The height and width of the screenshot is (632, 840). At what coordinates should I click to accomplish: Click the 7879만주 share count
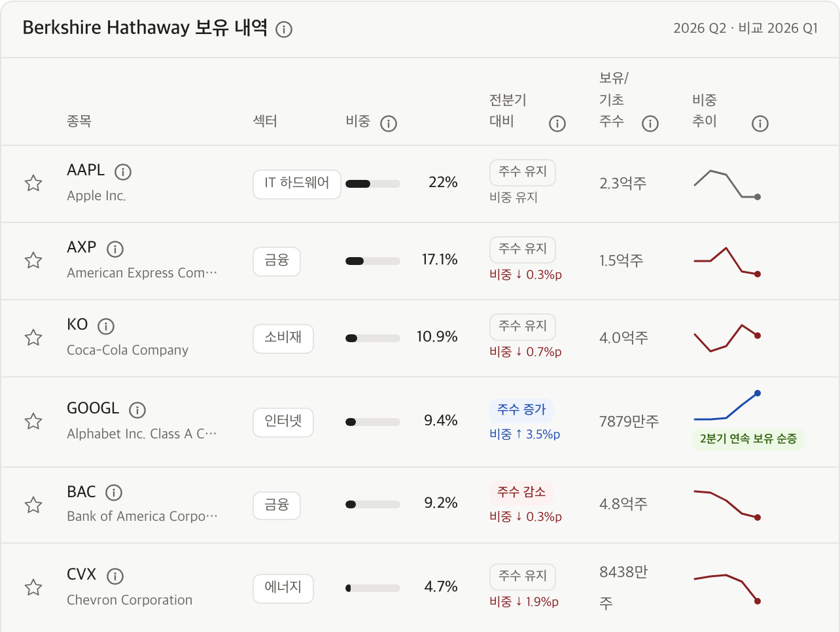pyautogui.click(x=629, y=421)
